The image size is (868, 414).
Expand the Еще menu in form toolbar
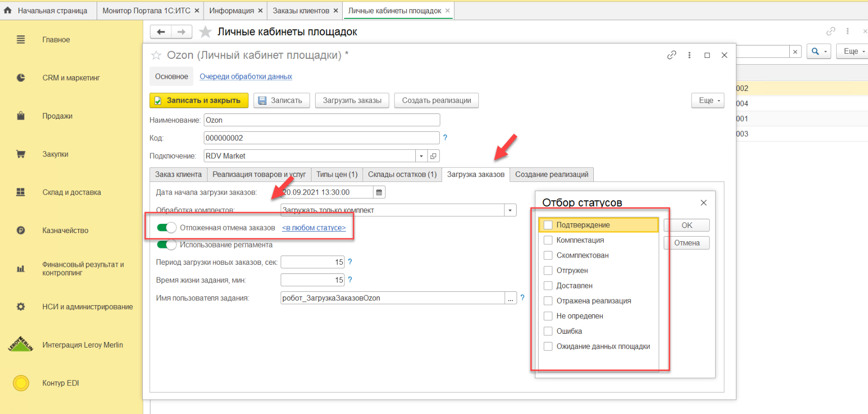708,100
